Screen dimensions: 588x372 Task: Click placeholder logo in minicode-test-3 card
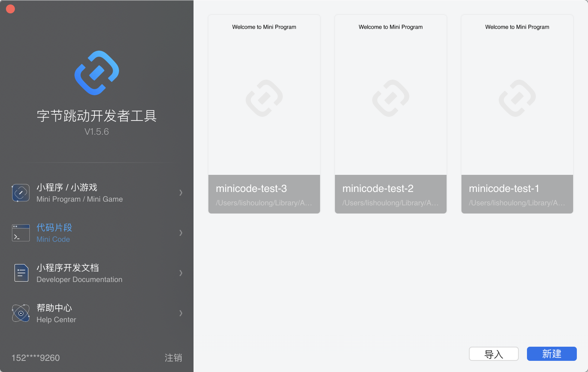pos(264,98)
